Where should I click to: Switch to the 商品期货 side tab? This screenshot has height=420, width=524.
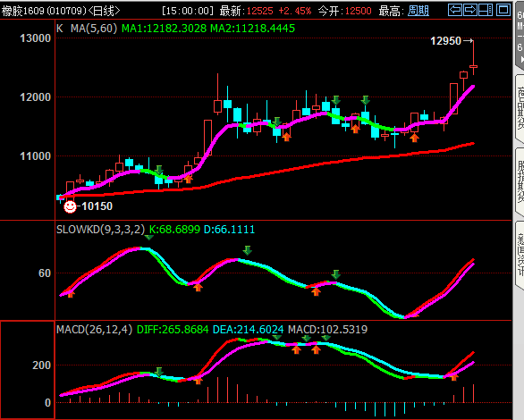(x=520, y=107)
